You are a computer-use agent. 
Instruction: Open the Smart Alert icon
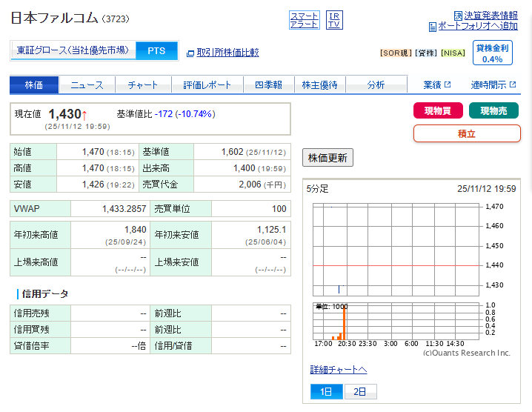pyautogui.click(x=304, y=20)
